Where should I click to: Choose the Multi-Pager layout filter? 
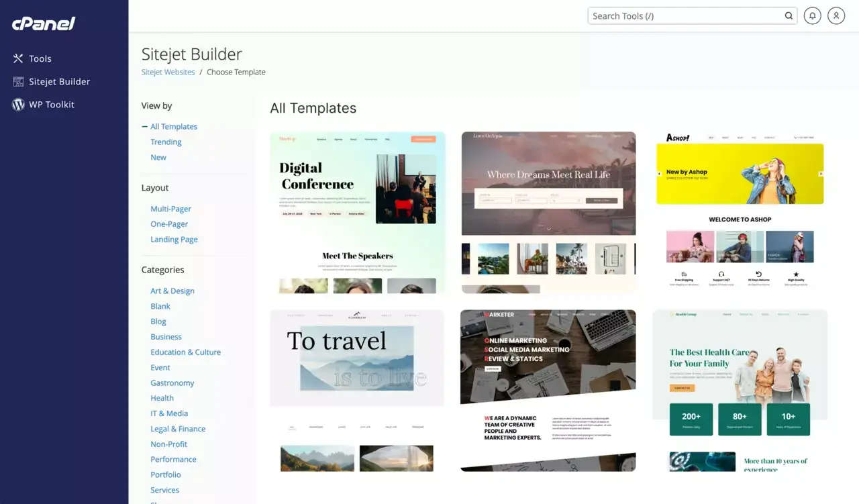(170, 209)
